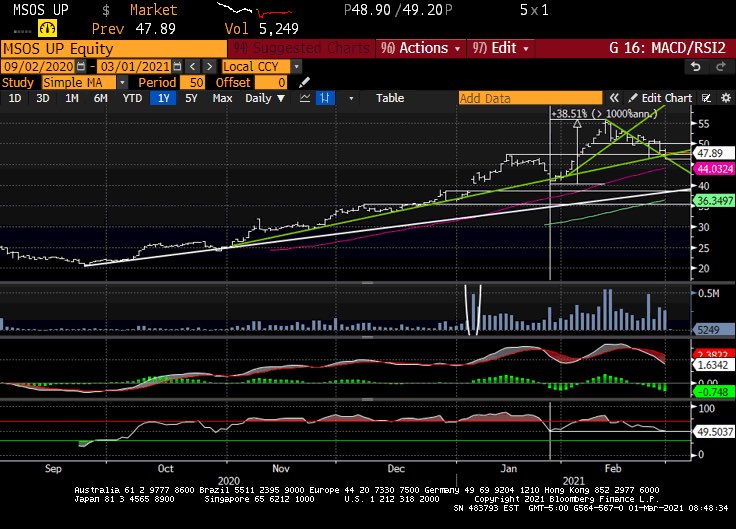Open the Simple MA study dropdown
The width and height of the screenshot is (736, 529).
tap(122, 83)
